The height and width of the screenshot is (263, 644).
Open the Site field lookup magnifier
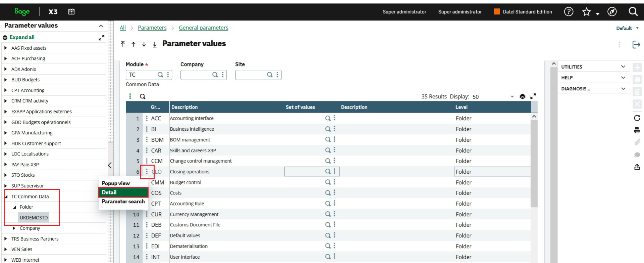pos(270,75)
